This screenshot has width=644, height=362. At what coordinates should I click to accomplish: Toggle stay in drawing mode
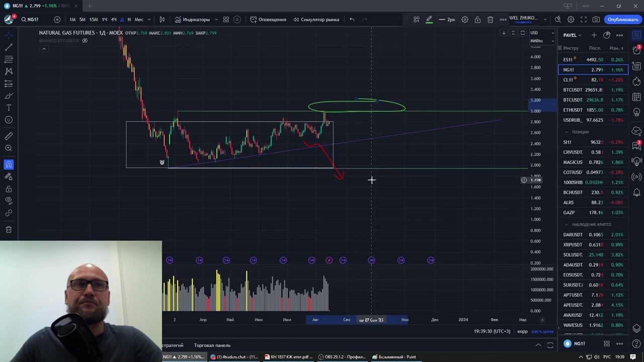point(9,176)
